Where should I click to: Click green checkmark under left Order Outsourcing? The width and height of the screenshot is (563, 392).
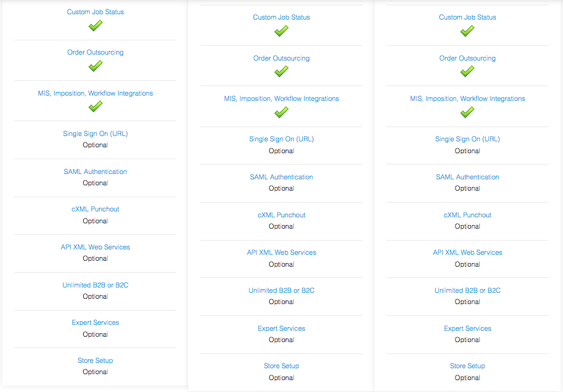(96, 66)
